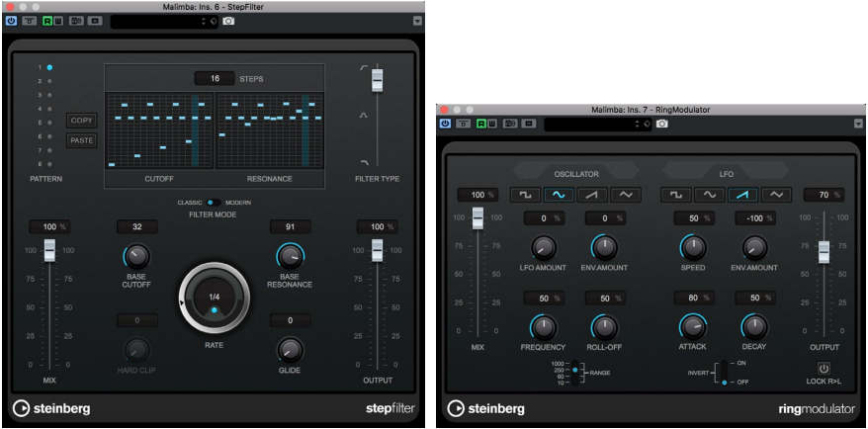This screenshot has height=429, width=868.
Task: Toggle RingModulator plugin power button
Action: point(445,124)
